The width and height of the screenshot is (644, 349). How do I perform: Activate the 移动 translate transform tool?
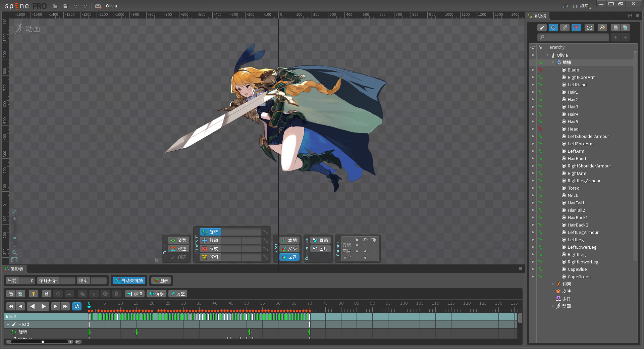(x=210, y=240)
